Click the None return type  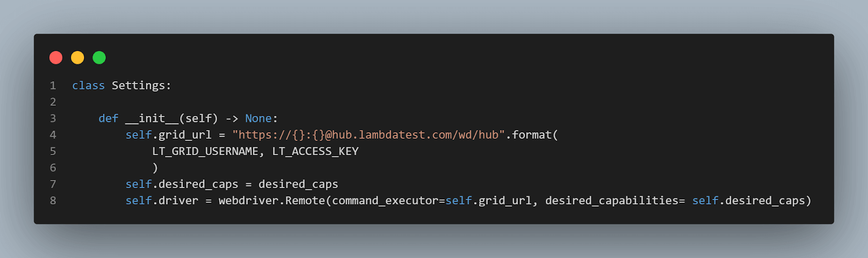258,118
